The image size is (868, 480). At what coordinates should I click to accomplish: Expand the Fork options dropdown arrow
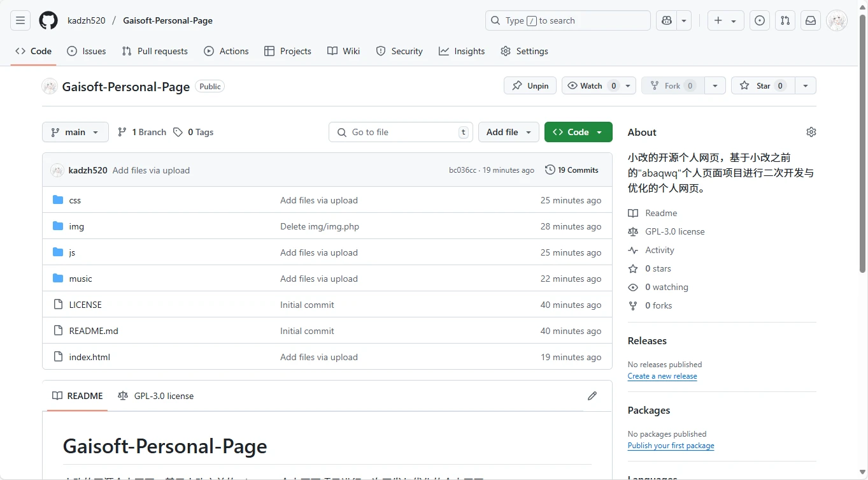(x=715, y=86)
